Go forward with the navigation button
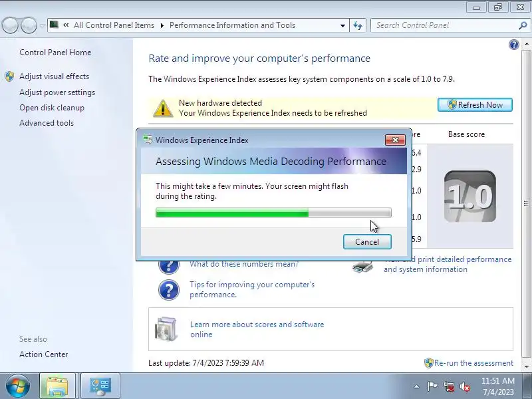The image size is (532, 399). (29, 25)
